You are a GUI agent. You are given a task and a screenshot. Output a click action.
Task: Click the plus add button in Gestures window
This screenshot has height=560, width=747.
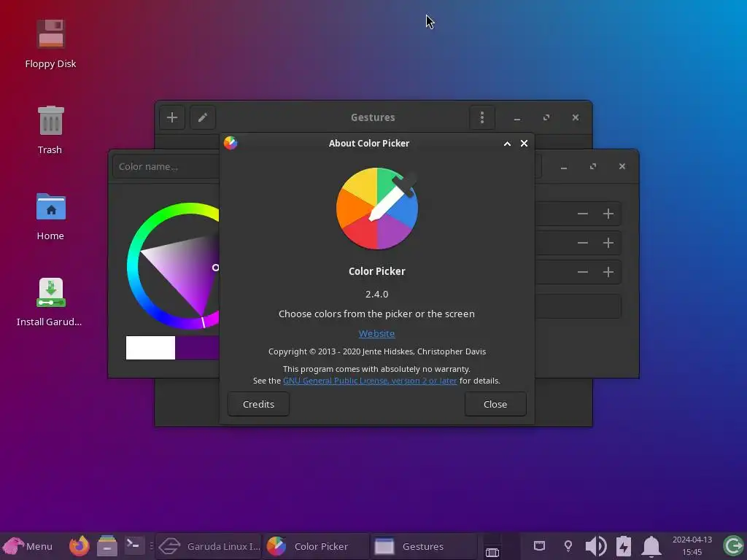172,117
